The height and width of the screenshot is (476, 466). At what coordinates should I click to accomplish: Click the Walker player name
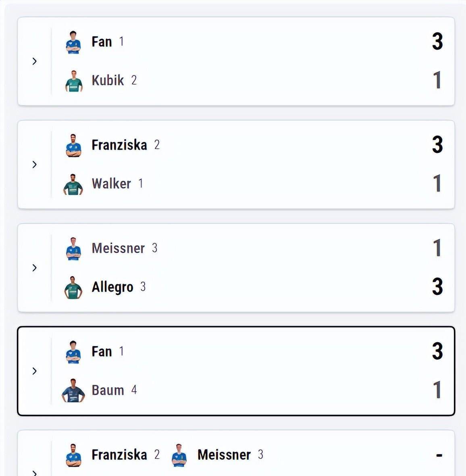(111, 184)
